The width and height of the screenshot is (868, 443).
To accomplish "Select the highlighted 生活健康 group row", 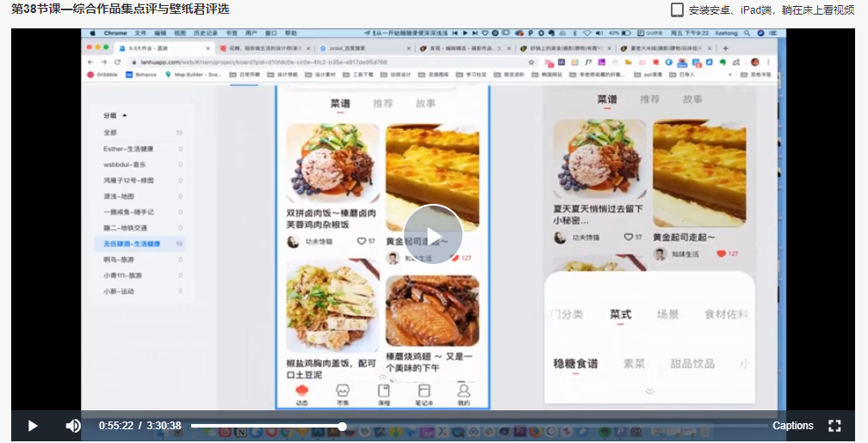I will coord(140,243).
